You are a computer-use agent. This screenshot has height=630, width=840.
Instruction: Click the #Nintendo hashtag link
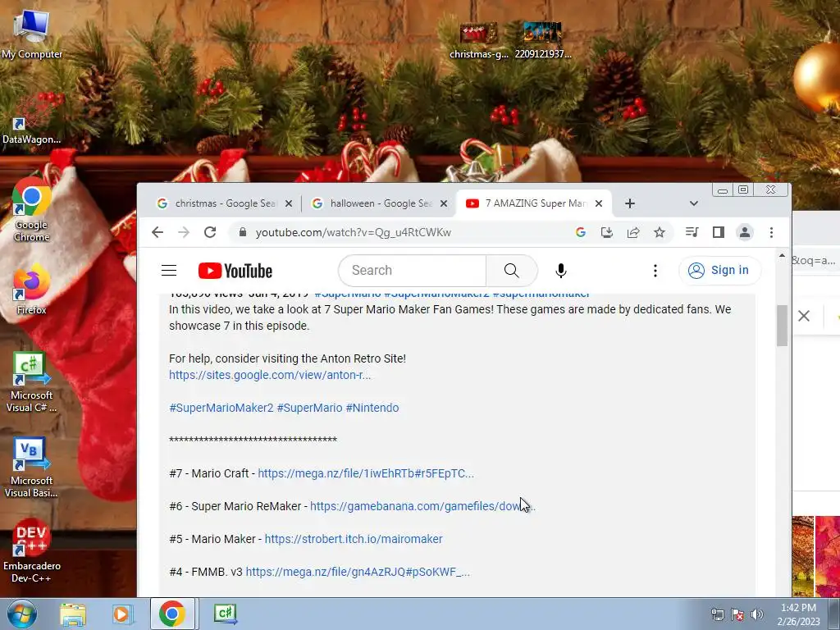[x=372, y=408]
